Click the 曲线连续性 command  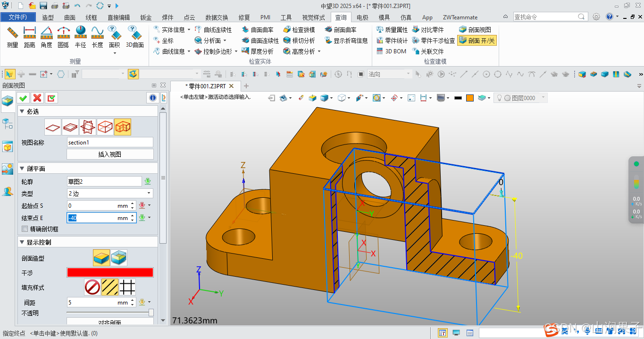point(213,29)
